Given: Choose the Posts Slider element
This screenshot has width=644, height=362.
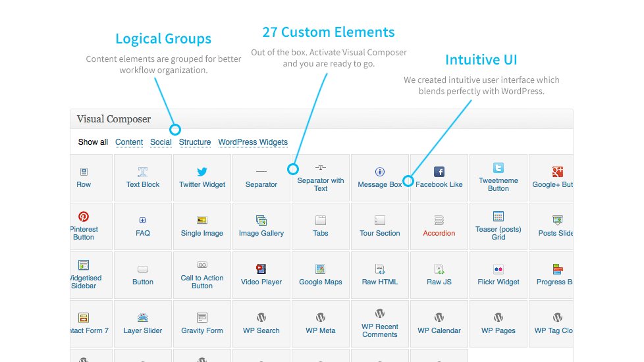Looking at the screenshot, I should pos(550,226).
